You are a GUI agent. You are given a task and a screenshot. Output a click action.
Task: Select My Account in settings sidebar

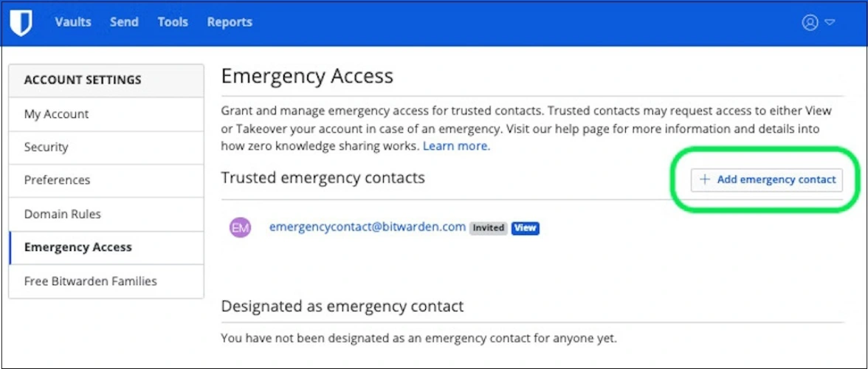[x=56, y=114]
